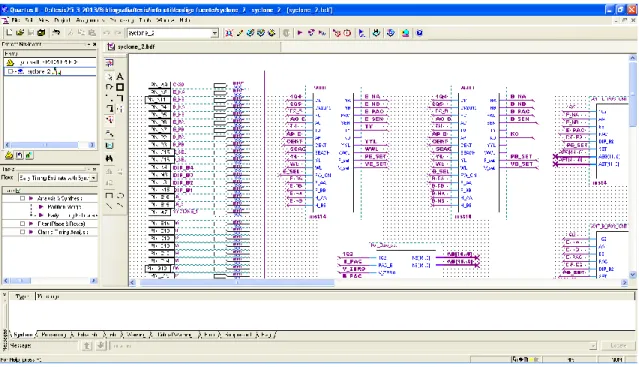Image resolution: width=639 pixels, height=367 pixels.
Task: Open the Flow dropdown in Tasks panel
Action: pos(94,178)
